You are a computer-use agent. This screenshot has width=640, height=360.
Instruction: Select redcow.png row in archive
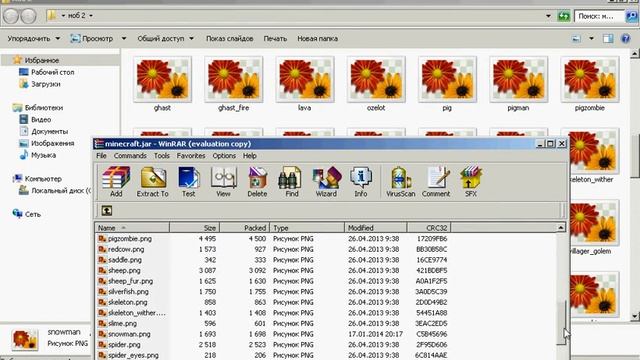point(273,249)
